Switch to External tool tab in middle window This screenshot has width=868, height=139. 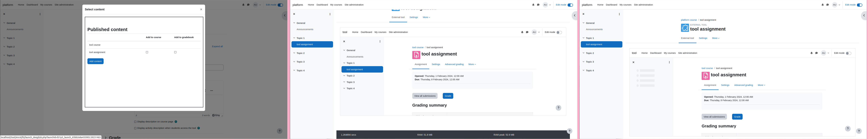pyautogui.click(x=398, y=17)
